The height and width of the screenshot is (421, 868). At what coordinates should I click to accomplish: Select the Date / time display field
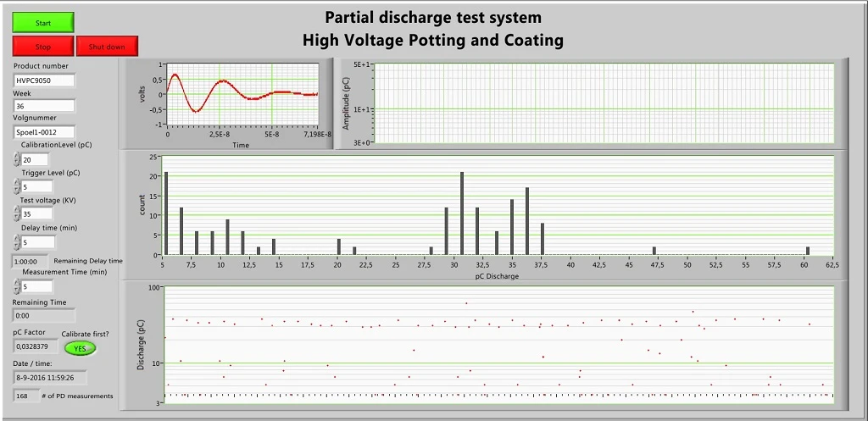[x=49, y=378]
